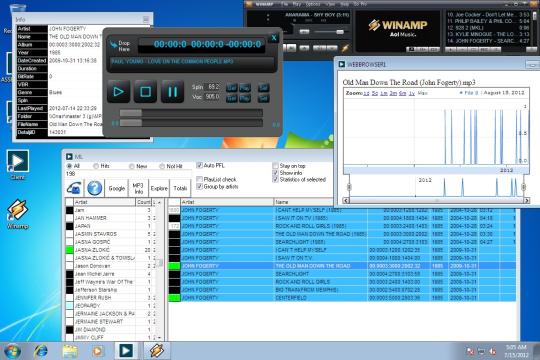Set chart zoom to 1d

coord(366,93)
